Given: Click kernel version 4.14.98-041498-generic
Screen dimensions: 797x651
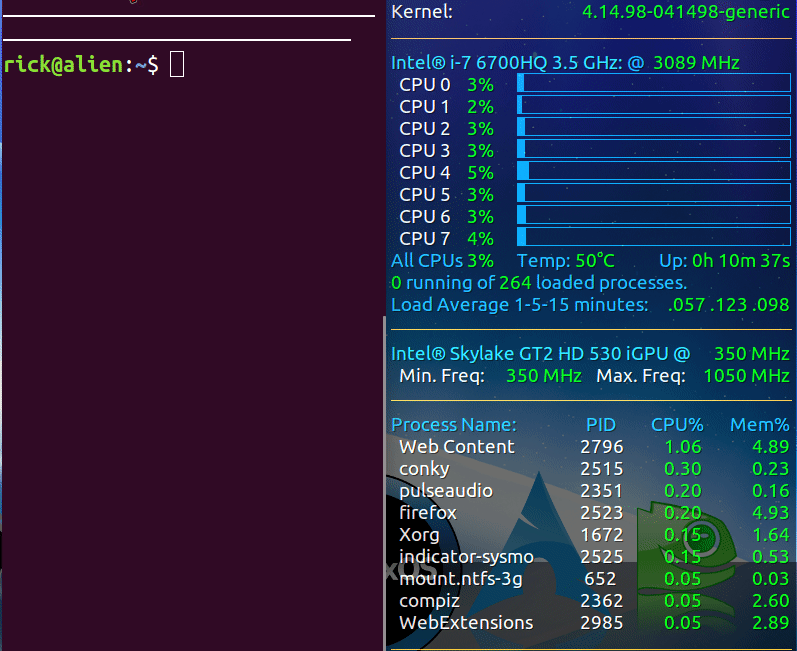Looking at the screenshot, I should pos(686,12).
